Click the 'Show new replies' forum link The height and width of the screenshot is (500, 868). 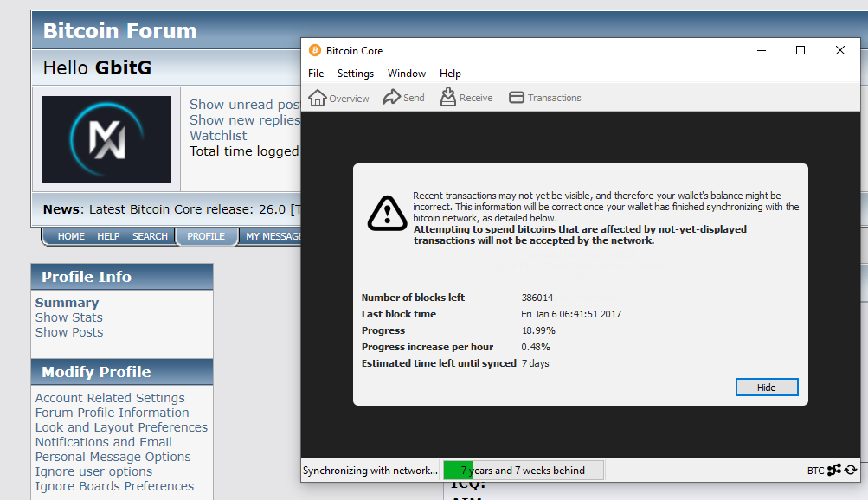(245, 120)
